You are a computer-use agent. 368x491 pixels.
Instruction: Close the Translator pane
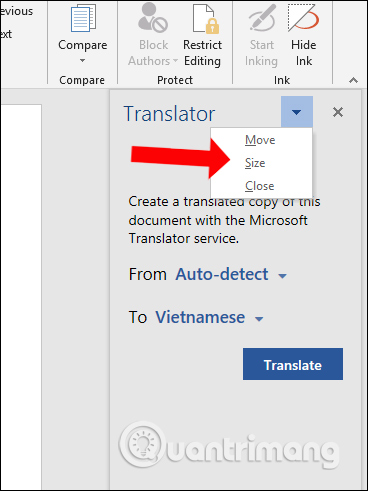click(x=338, y=112)
